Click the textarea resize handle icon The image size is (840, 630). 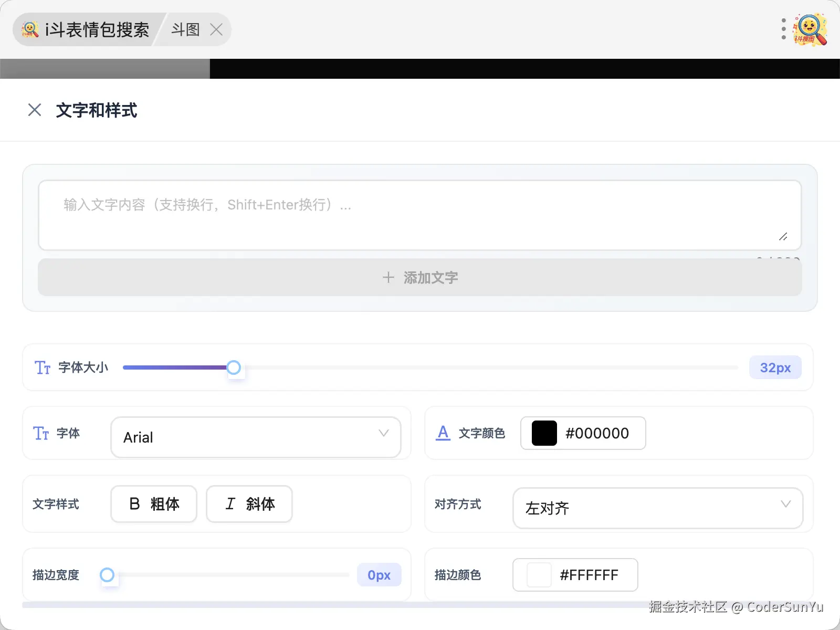[784, 237]
